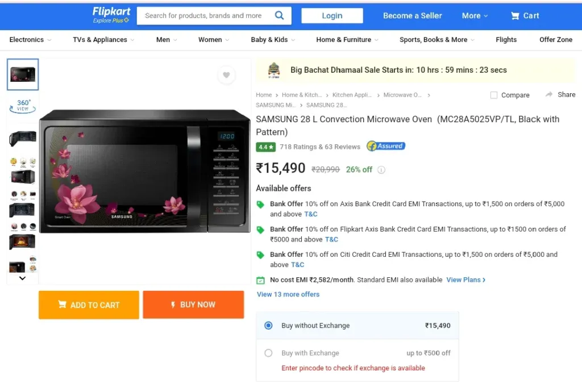Viewport: 582px width, 392px height.
Task: Open the Flights menu item
Action: click(x=506, y=40)
